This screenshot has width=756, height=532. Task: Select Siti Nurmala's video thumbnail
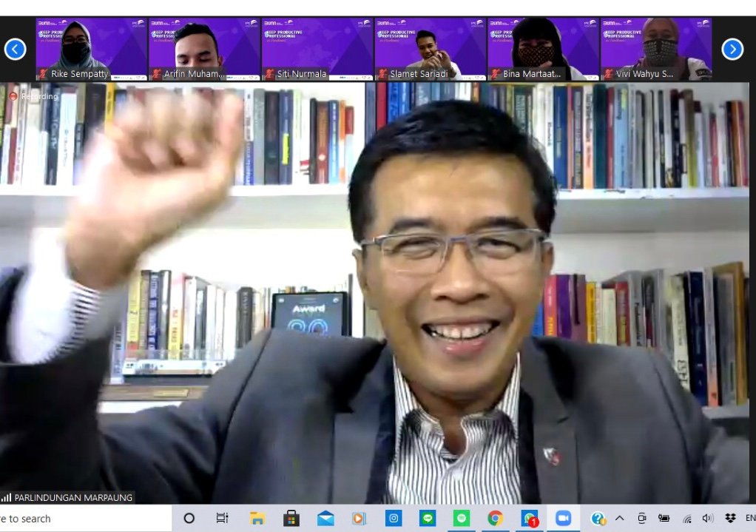(317, 49)
